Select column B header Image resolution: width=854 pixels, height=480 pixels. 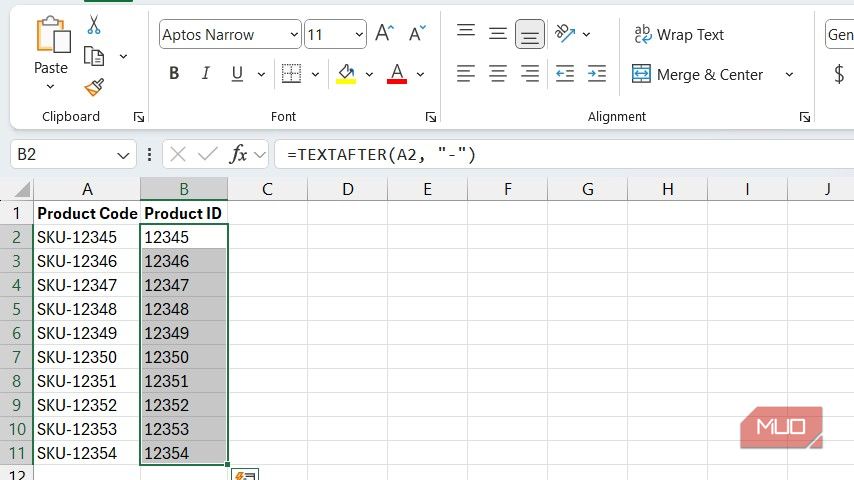point(184,189)
